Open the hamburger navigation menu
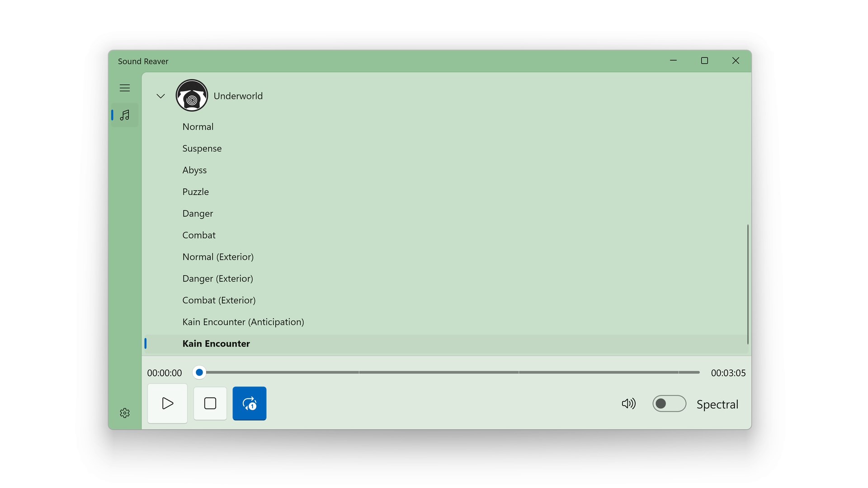The image size is (868, 488). (125, 88)
